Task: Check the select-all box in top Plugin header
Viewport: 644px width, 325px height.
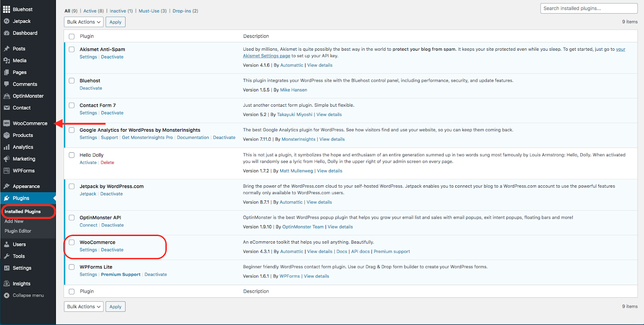Action: point(72,36)
